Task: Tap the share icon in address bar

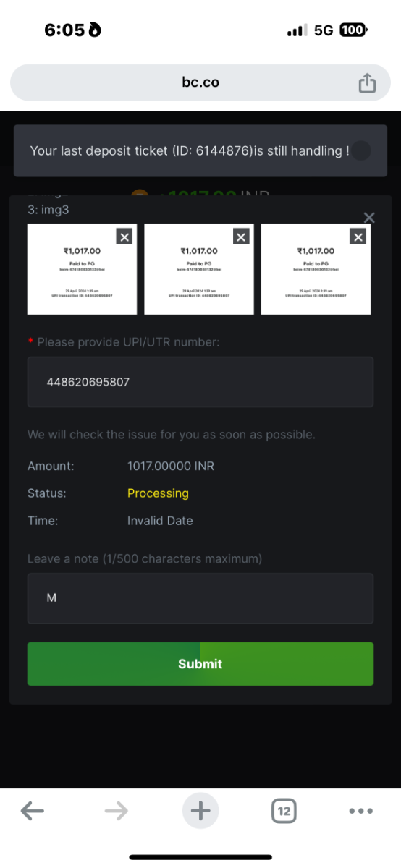Action: pos(367,82)
